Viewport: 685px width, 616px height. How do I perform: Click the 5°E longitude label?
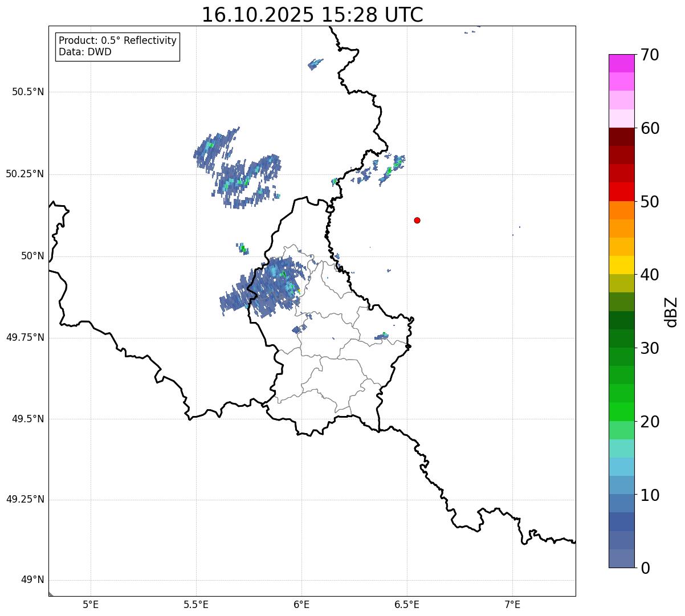coord(91,605)
